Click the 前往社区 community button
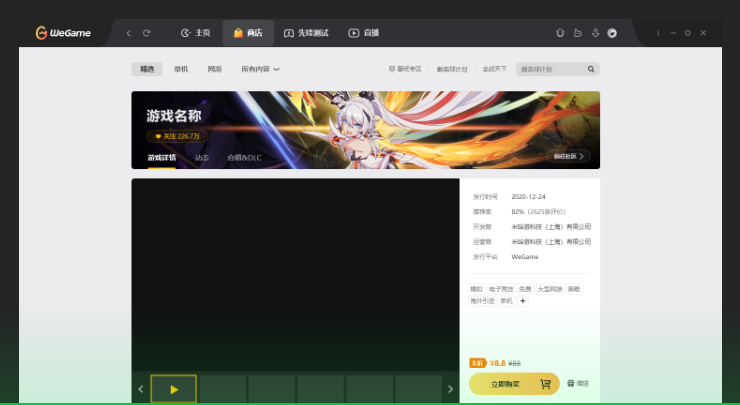 (568, 156)
